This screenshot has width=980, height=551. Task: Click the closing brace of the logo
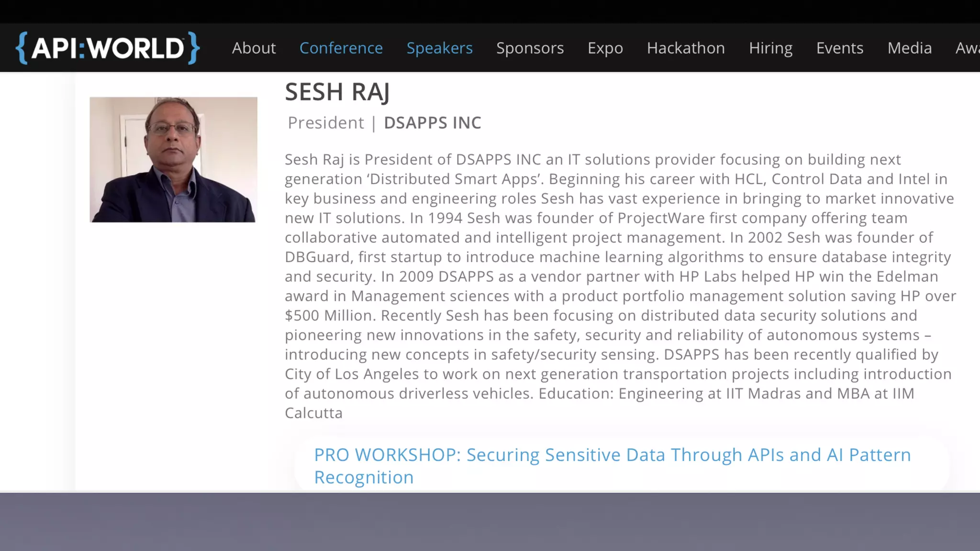[x=193, y=48]
